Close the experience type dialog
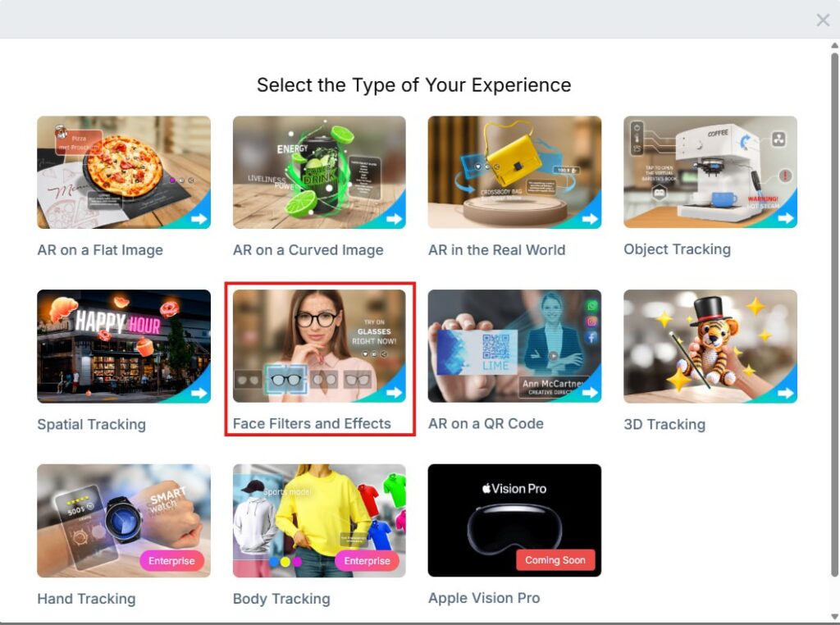Screen dimensions: 840x625 823,20
